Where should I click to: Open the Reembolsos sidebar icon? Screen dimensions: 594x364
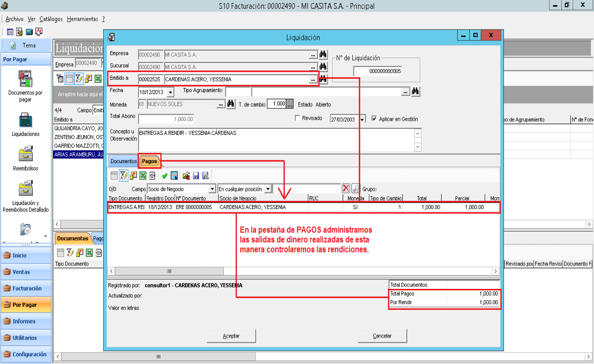pyautogui.click(x=26, y=158)
